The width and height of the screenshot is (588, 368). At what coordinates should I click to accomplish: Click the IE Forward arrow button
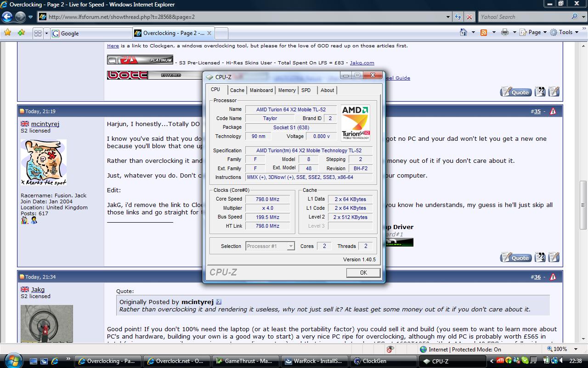(x=20, y=17)
